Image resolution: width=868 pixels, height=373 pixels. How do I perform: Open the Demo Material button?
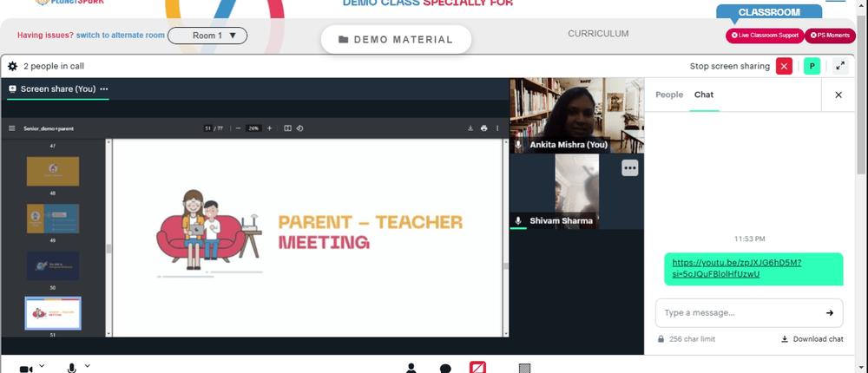click(396, 39)
